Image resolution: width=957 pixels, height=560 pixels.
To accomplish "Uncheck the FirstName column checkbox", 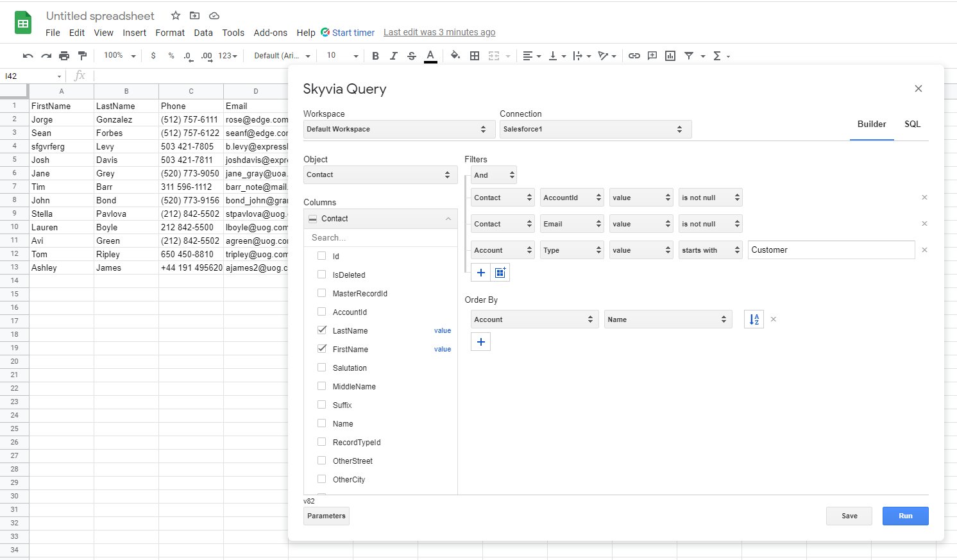I will point(322,349).
